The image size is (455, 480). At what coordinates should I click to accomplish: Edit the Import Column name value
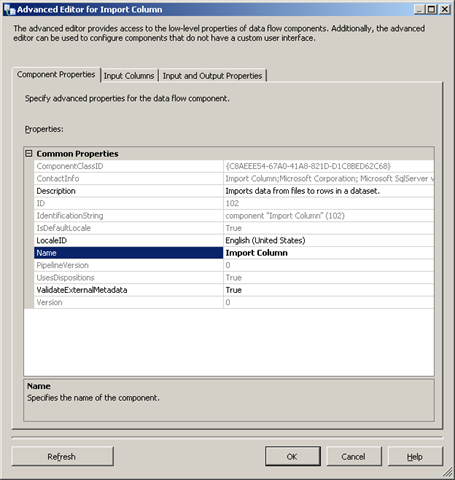pyautogui.click(x=256, y=253)
